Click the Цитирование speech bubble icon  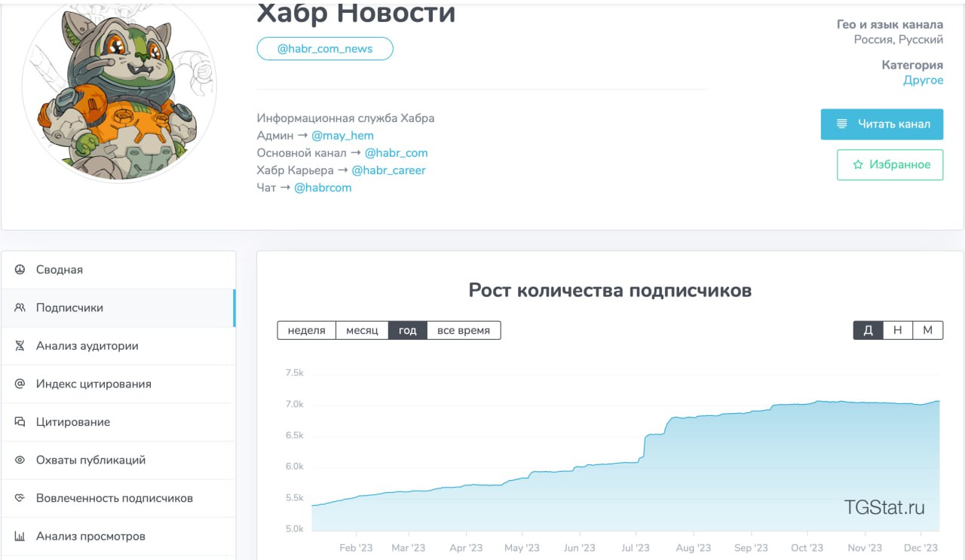tap(20, 422)
